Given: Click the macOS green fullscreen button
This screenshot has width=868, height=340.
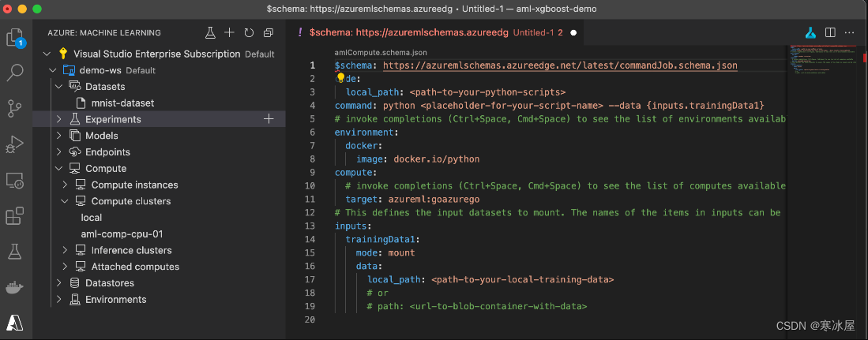Looking at the screenshot, I should coord(37,9).
